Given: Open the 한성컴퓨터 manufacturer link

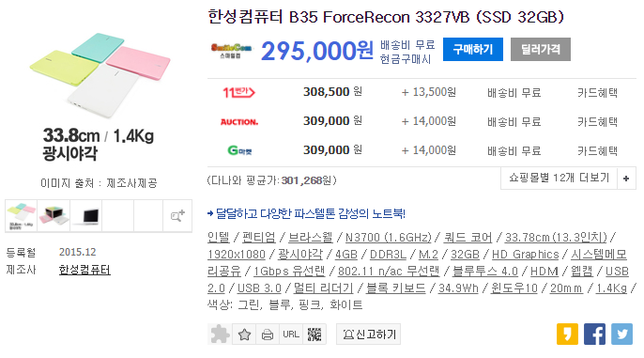Looking at the screenshot, I should [x=84, y=270].
